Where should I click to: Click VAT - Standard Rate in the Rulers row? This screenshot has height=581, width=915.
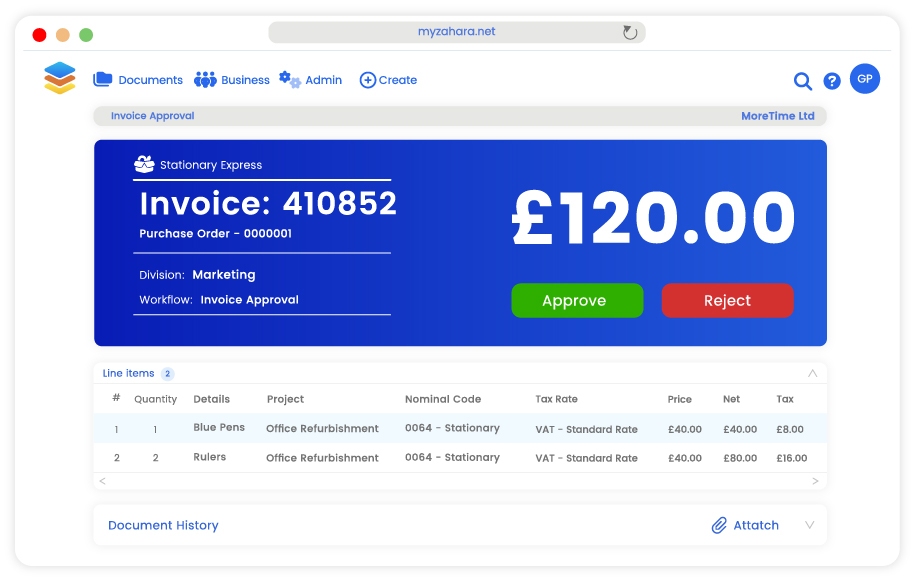click(x=586, y=458)
